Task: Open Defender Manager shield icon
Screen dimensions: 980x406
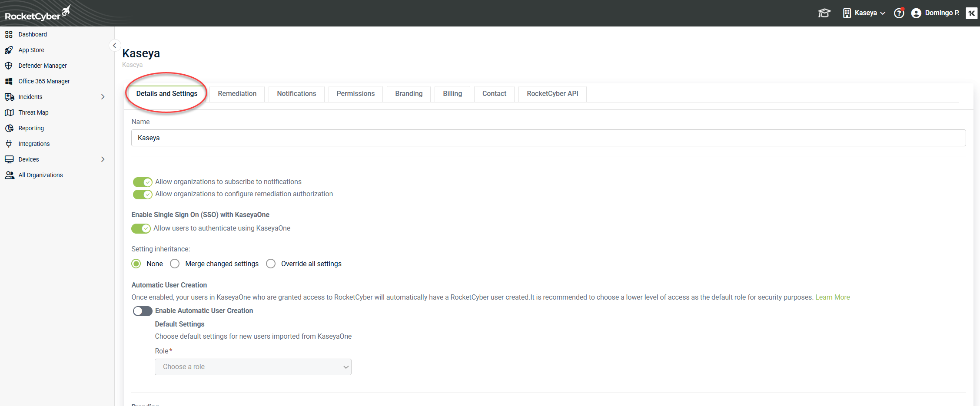Action: [x=9, y=66]
